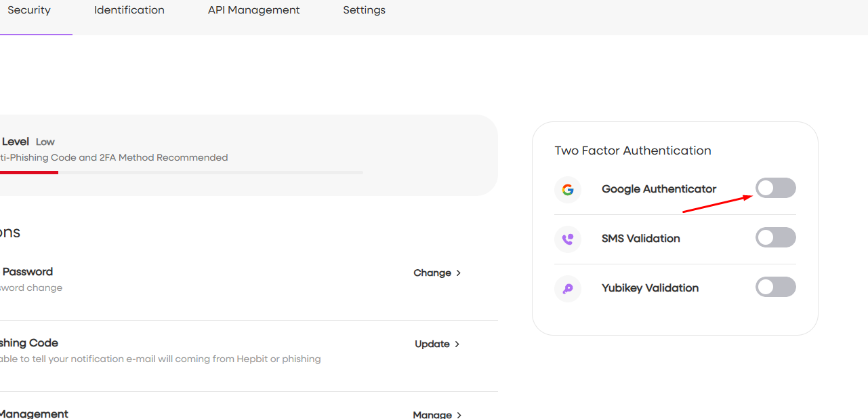Enable the Google Authenticator toggle
The height and width of the screenshot is (419, 868).
point(775,188)
